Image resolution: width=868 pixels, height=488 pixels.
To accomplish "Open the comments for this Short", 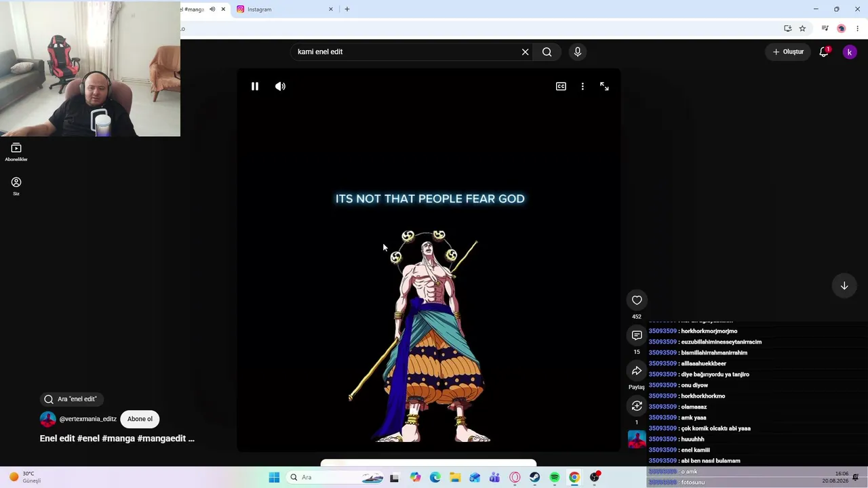I will [x=637, y=335].
